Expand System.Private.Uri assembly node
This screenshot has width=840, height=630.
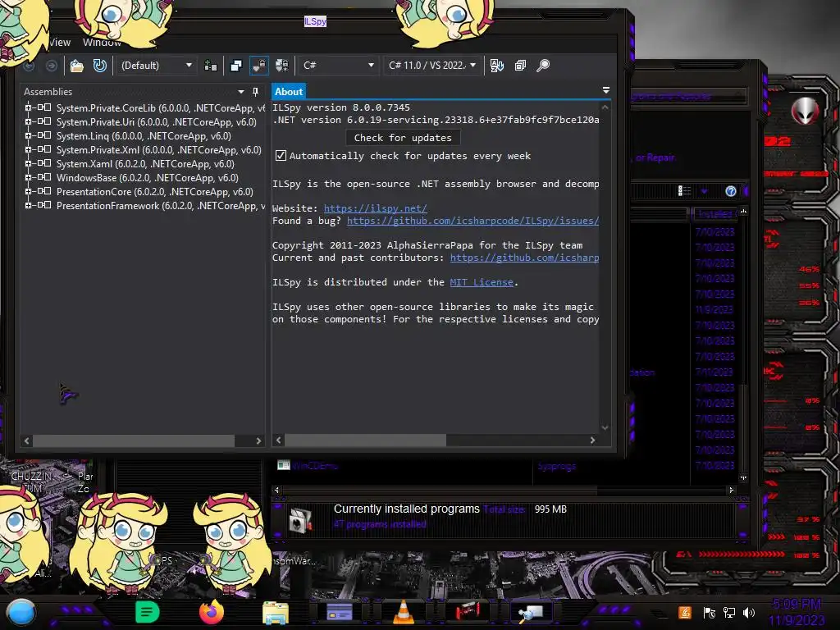(28, 121)
